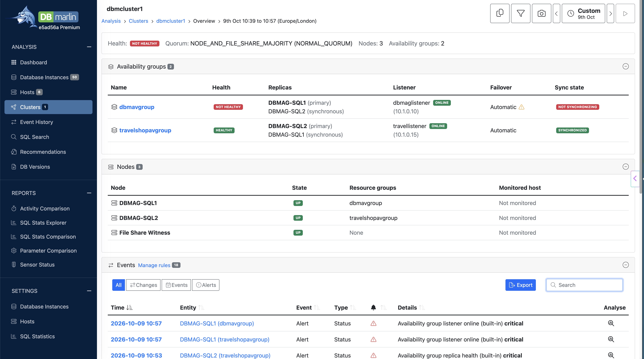Open the filter funnel icon
Image resolution: width=644 pixels, height=359 pixels.
(521, 13)
